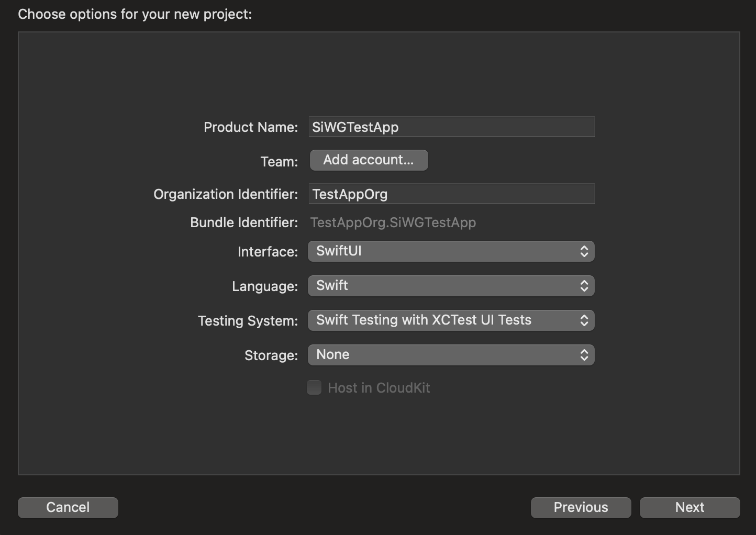Click the Storage dropdown chevron arrows
Image resolution: width=756 pixels, height=535 pixels.
[x=585, y=354]
